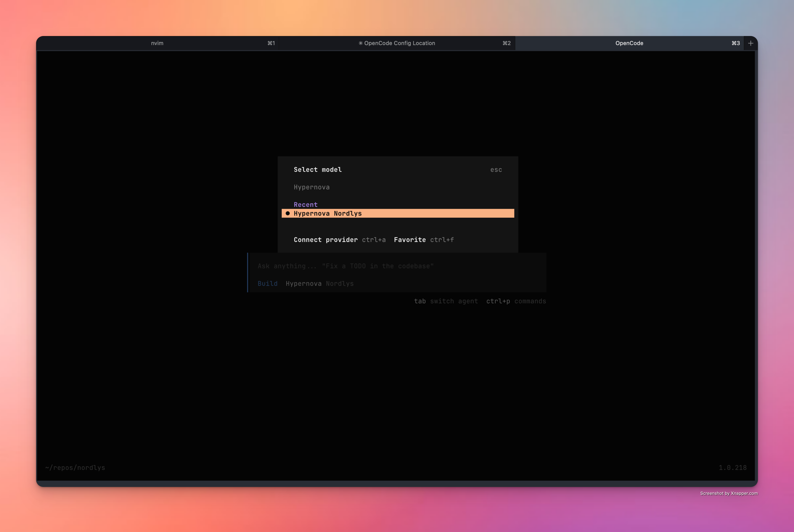Click the Recent section header
This screenshot has width=794, height=532.
coord(306,205)
